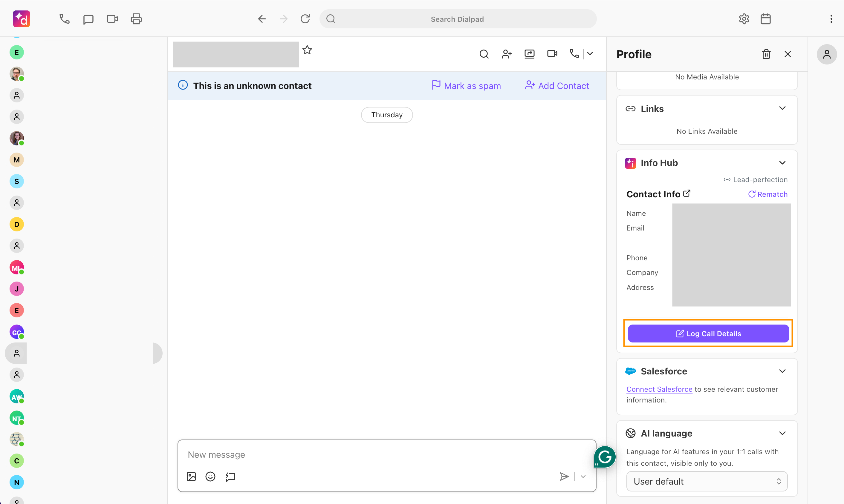844x504 pixels.
Task: Select AW contact in sidebar
Action: coord(17,397)
